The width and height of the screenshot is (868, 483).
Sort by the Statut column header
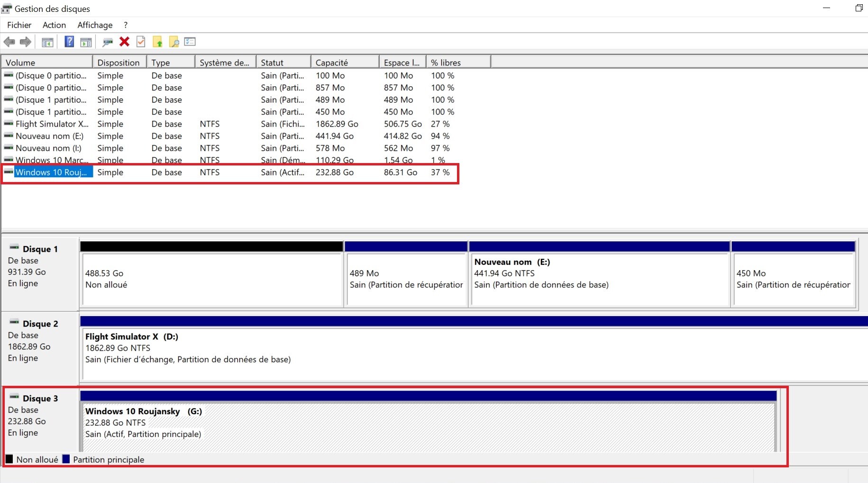point(283,62)
